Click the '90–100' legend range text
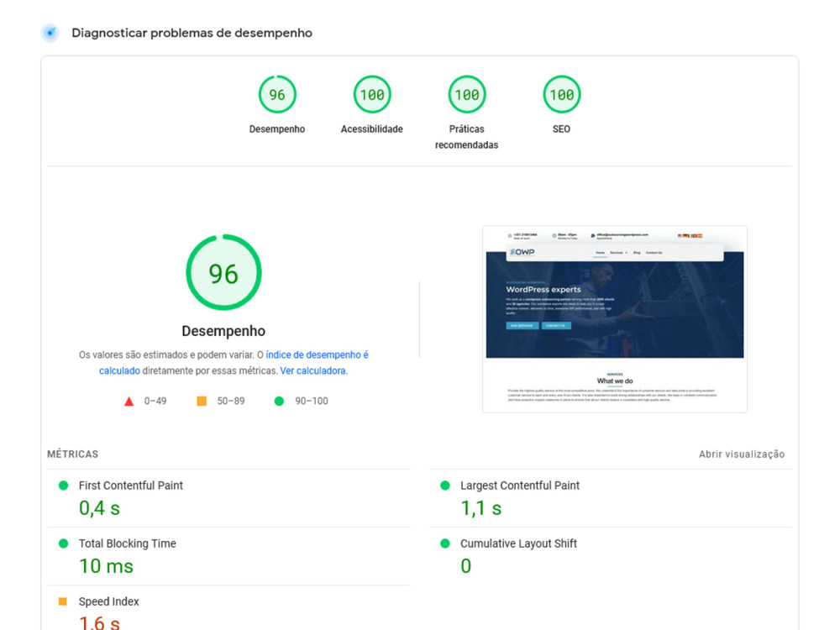 coord(312,401)
